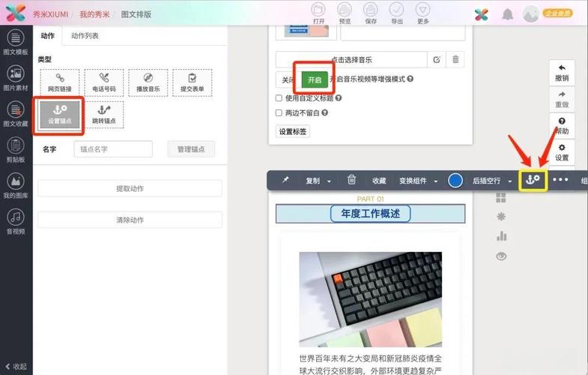Screen dimensions: 588x375
Task: Click 导出 in the top toolbar
Action: tap(397, 13)
